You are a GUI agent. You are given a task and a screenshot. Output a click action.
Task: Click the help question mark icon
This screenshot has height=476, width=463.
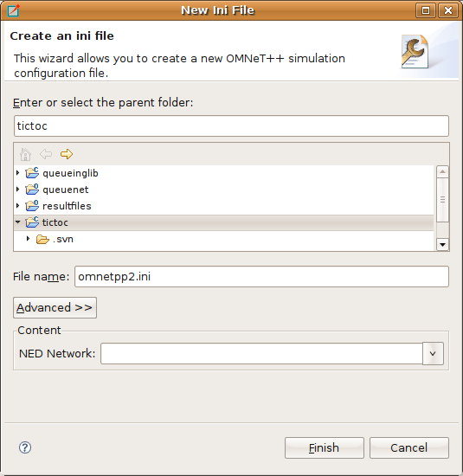(x=25, y=447)
